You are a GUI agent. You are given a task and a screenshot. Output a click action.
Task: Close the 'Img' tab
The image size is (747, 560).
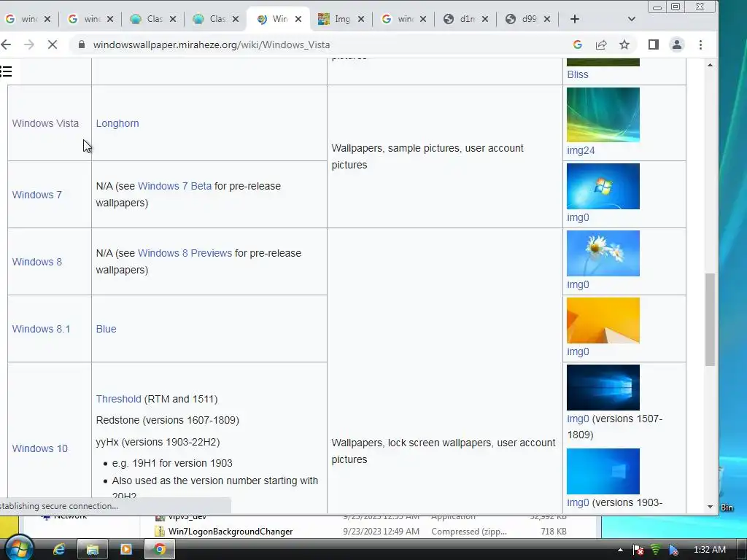(361, 19)
